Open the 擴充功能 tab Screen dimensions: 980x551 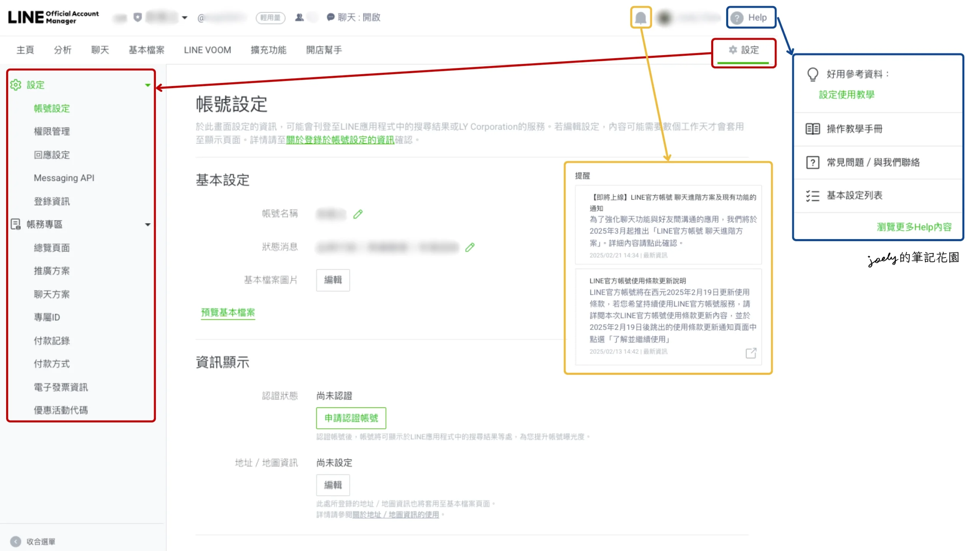[x=268, y=50]
